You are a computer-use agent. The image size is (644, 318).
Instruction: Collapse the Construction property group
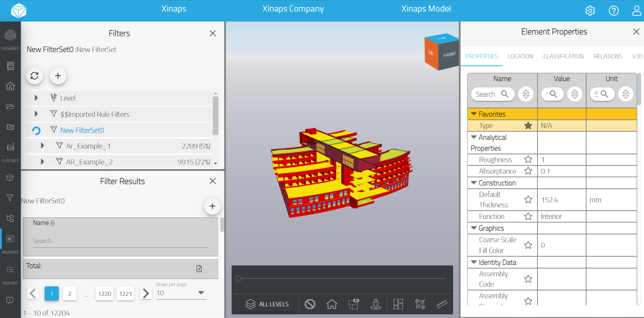coord(474,183)
